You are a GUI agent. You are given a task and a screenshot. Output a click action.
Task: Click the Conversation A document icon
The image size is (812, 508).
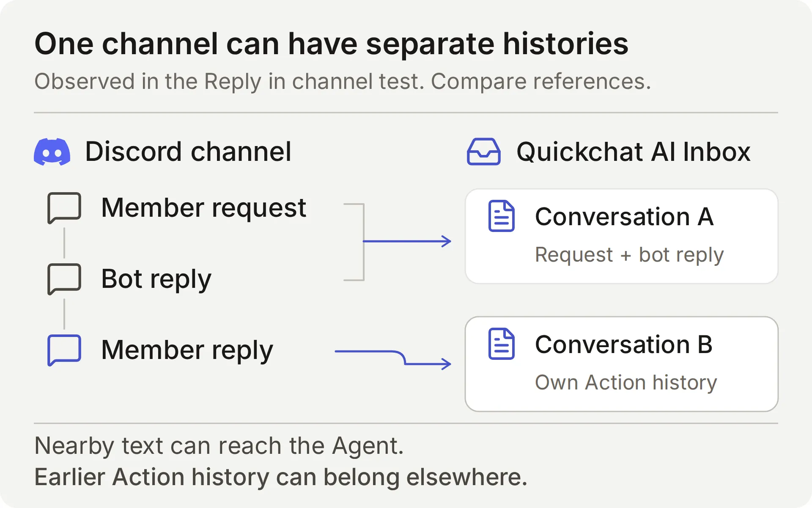(502, 216)
